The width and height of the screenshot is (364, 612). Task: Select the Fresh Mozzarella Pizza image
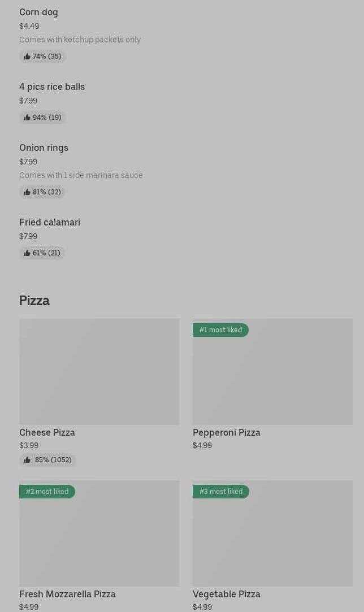99,540
